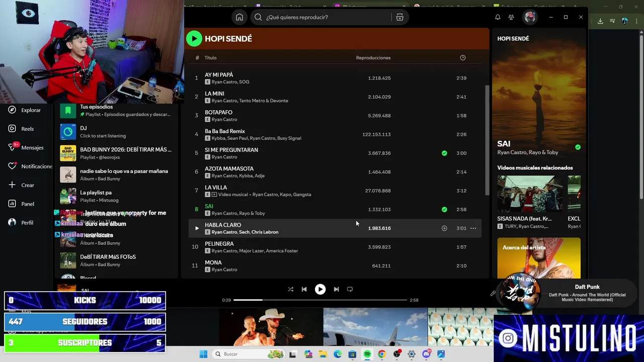
Task: Open Instagram Panel in sidebar
Action: click(21, 204)
